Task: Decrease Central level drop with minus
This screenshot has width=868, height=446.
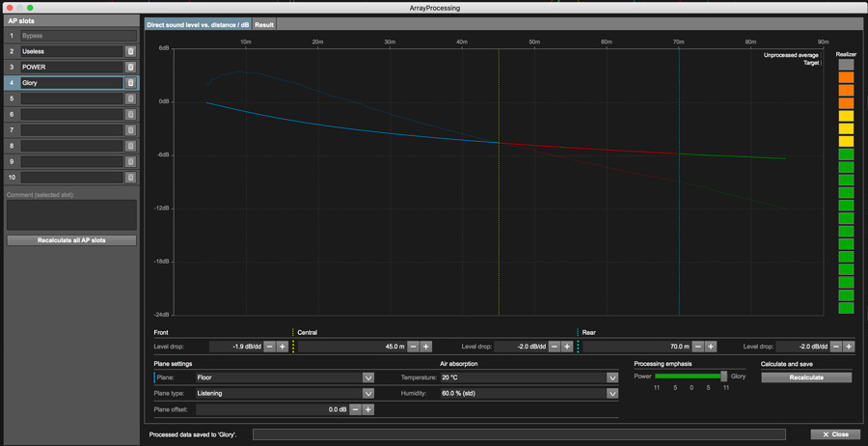Action: click(555, 347)
